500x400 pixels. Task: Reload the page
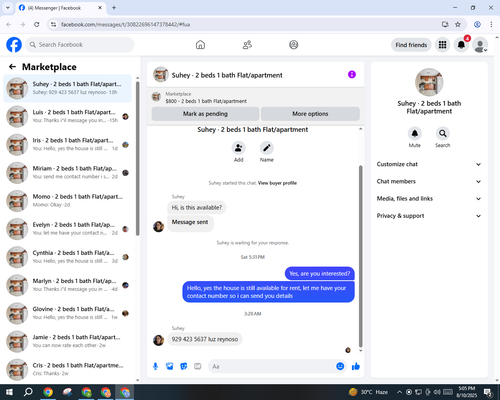pos(37,24)
